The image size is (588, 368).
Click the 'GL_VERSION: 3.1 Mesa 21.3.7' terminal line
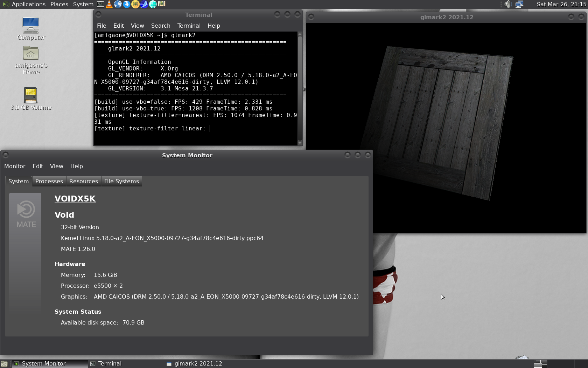(x=160, y=89)
